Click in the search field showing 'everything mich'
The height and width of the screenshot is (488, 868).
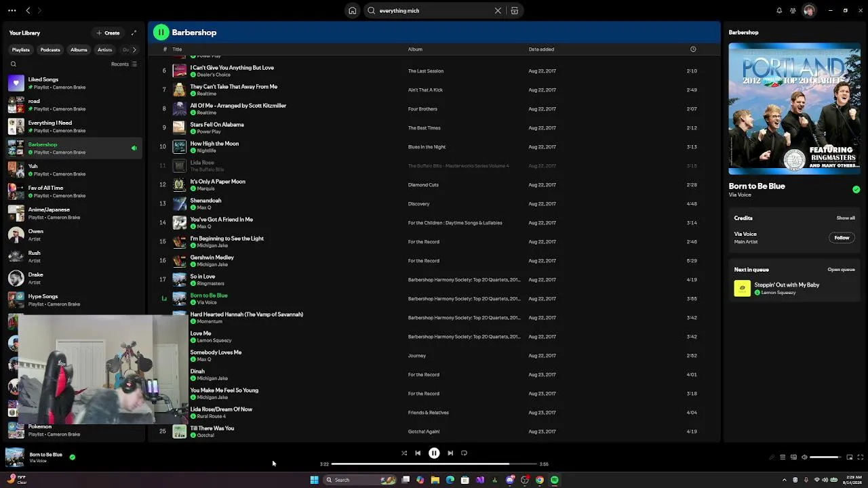[x=435, y=11]
